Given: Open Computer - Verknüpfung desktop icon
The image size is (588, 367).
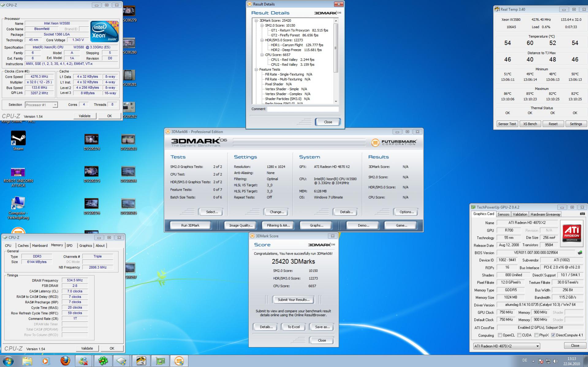Looking at the screenshot, I should (18, 203).
